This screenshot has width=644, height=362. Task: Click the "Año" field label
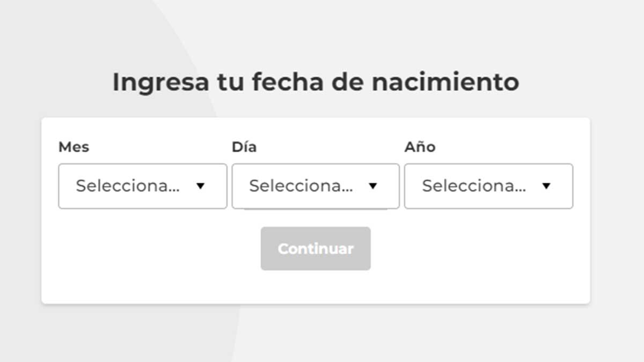pos(420,147)
